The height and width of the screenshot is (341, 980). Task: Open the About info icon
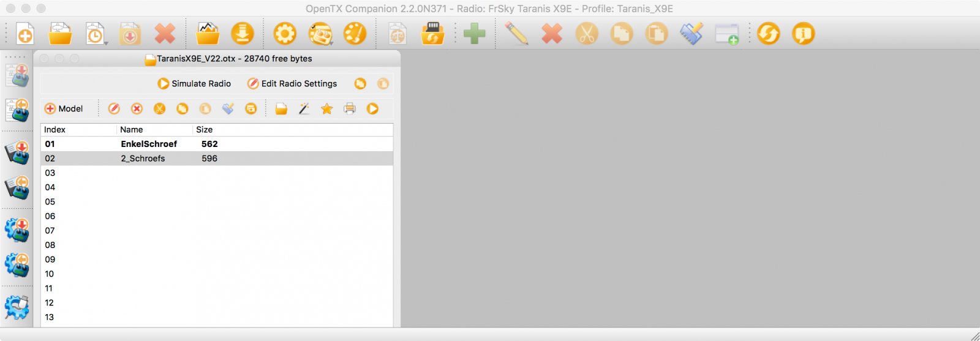[x=804, y=34]
